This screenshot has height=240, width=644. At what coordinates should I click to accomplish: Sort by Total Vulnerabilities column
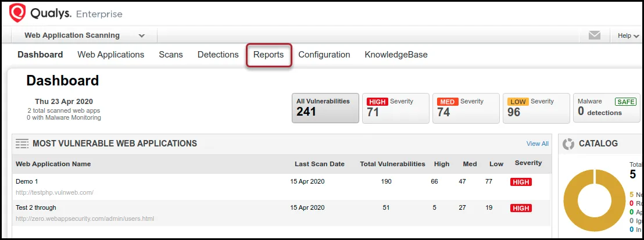(x=393, y=164)
